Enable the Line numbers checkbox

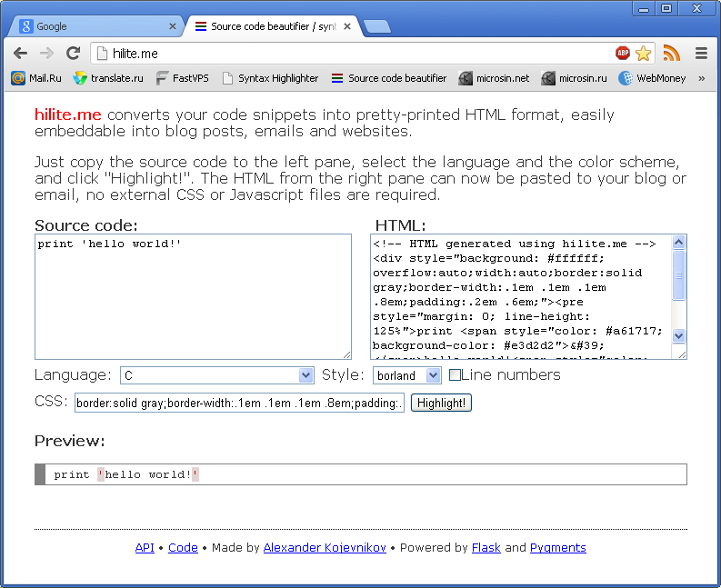click(x=455, y=375)
